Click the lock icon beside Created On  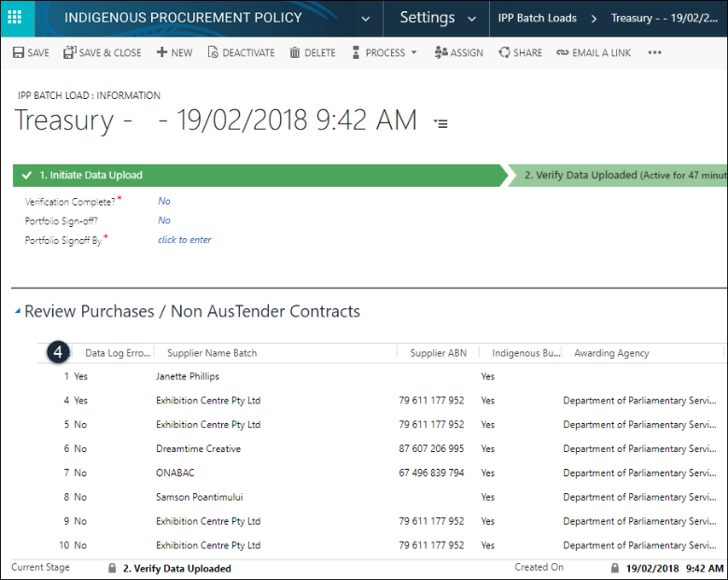[615, 568]
